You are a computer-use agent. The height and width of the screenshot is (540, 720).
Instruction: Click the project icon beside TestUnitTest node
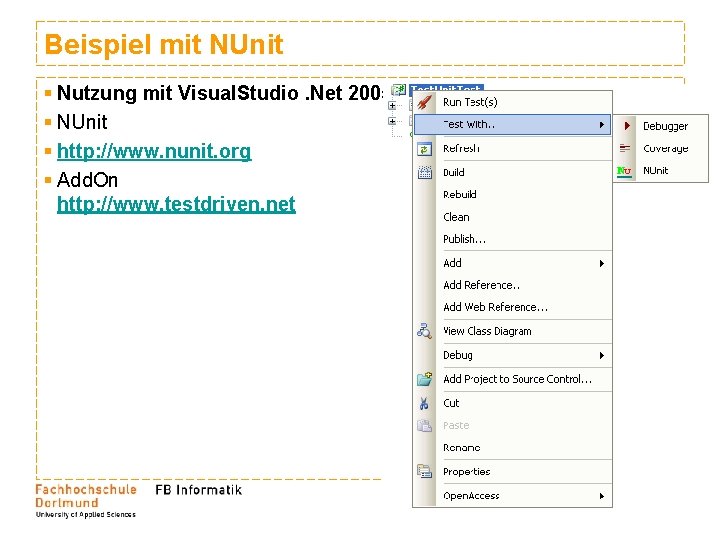point(398,89)
